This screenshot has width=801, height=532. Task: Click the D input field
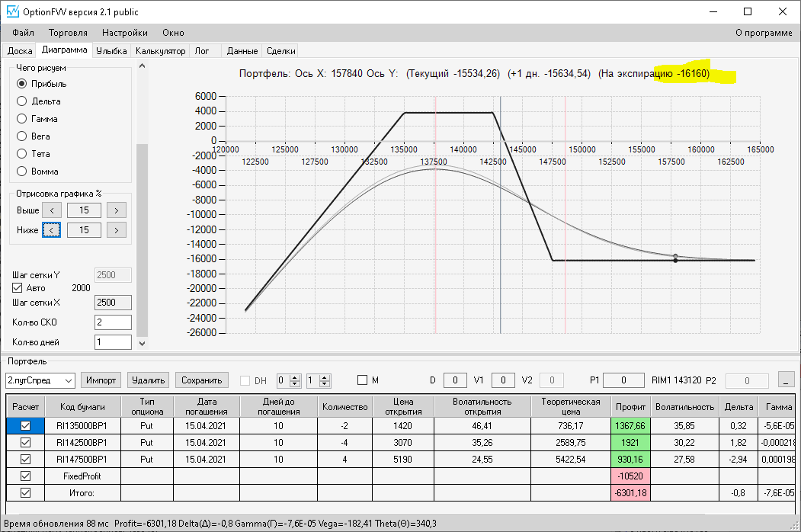tap(455, 380)
